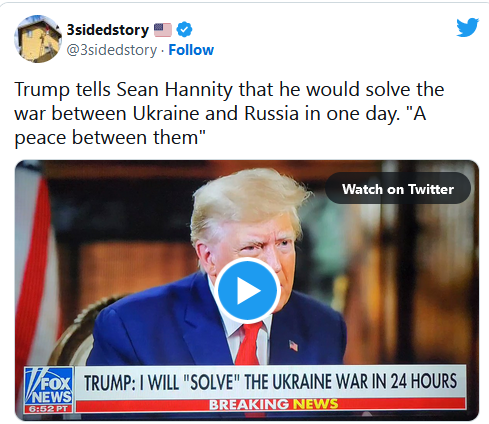Click the American flag at video left edge

tap(33, 267)
